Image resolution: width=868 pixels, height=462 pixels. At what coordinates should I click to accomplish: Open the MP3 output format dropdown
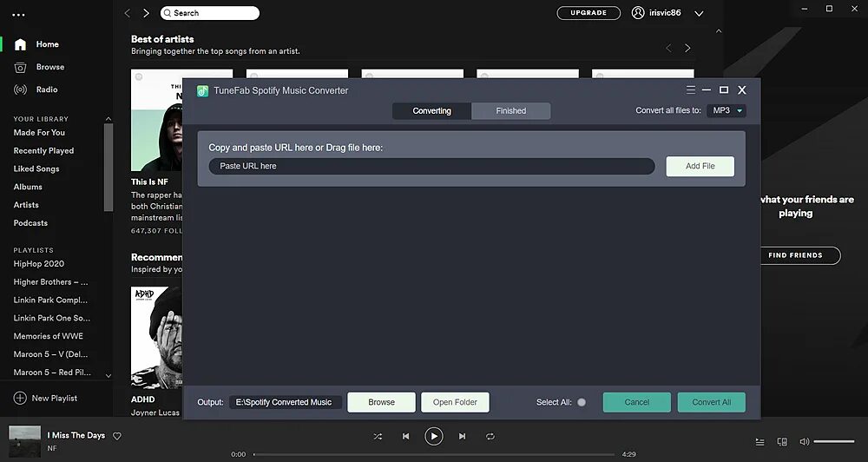click(727, 110)
